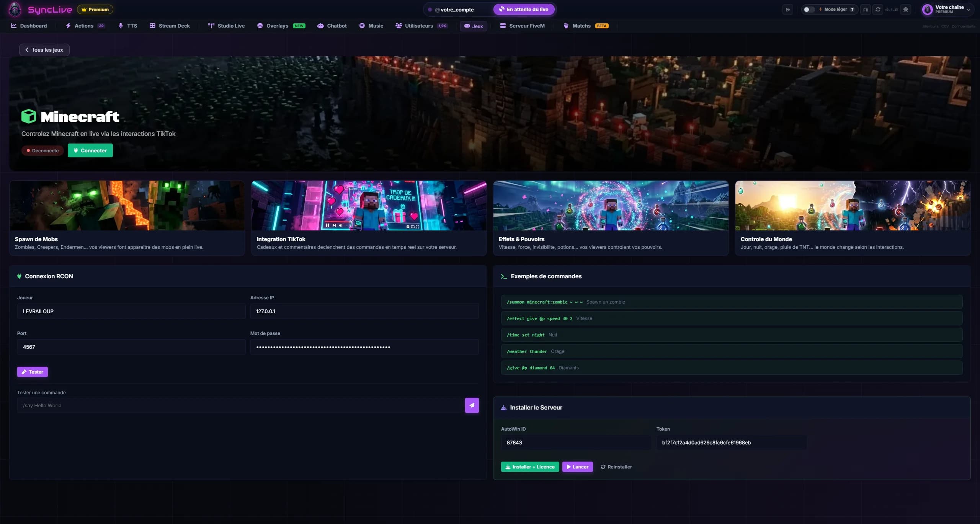Select the /time set night example command
The height and width of the screenshot is (524, 980).
coord(732,335)
